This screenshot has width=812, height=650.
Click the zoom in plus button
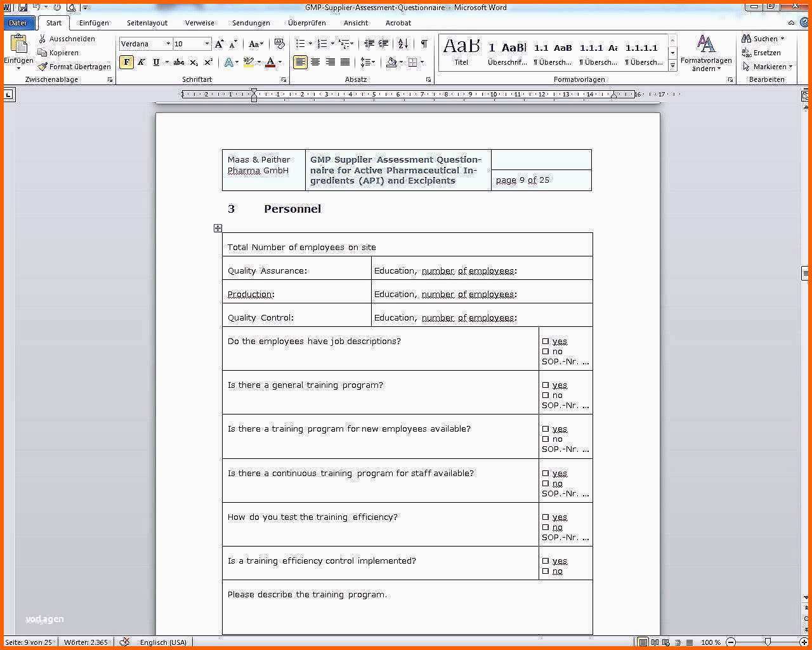point(804,642)
